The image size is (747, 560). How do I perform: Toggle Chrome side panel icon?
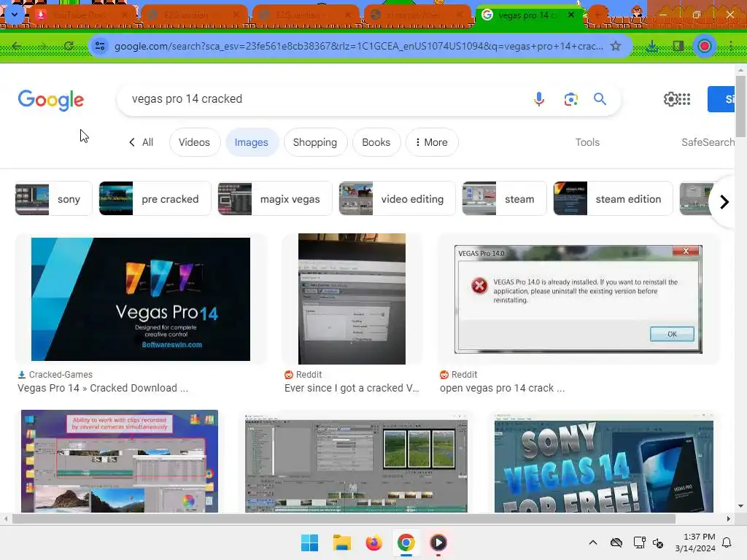coord(678,46)
